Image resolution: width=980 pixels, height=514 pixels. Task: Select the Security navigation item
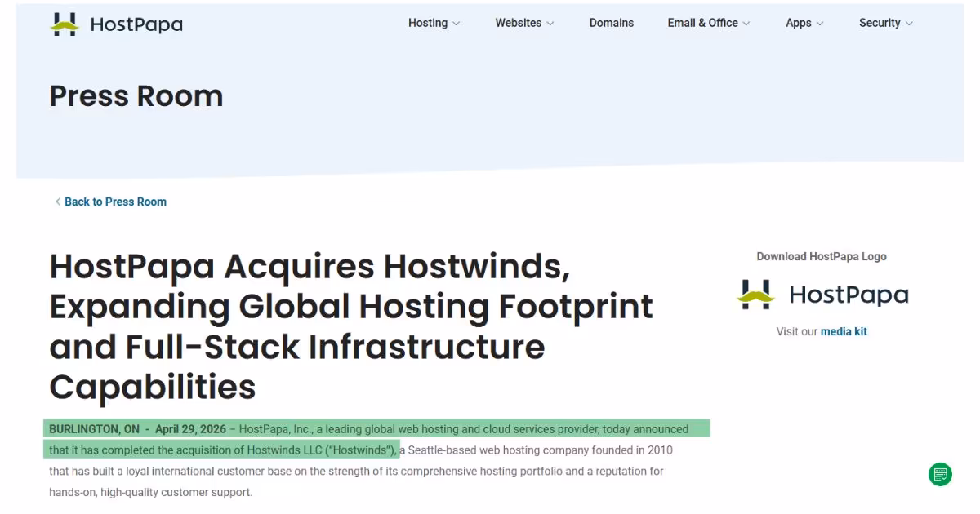point(880,23)
